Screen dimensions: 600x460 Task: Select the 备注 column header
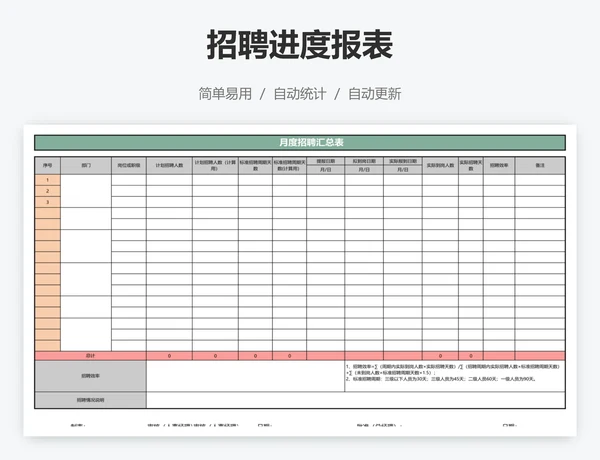[x=540, y=166]
